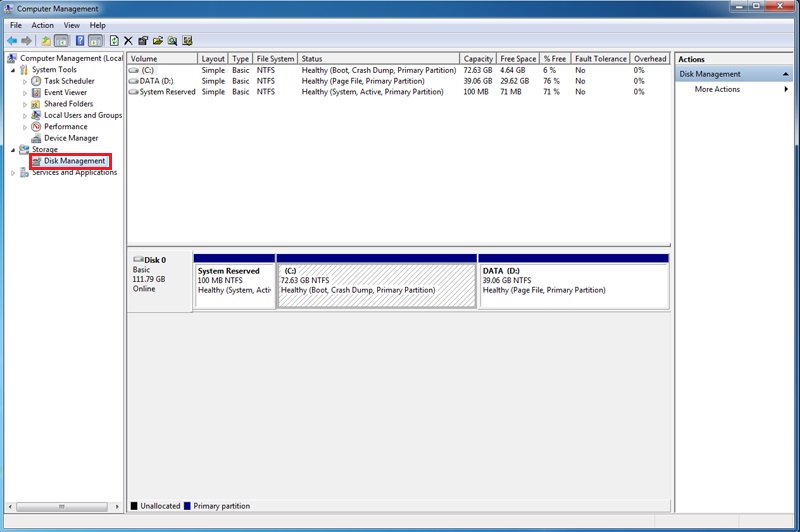Expand the Services and Applications node
The image size is (800, 532).
(x=13, y=173)
